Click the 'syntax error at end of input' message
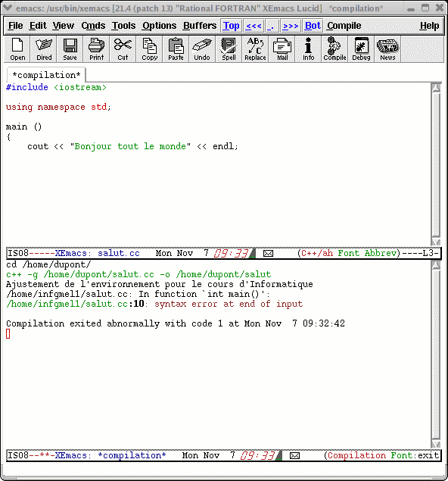The width and height of the screenshot is (448, 481). click(x=229, y=304)
